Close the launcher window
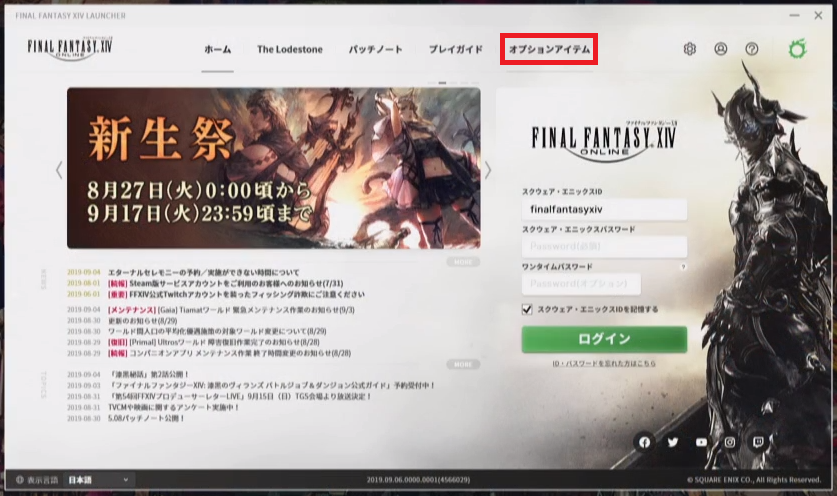Viewport: 837px width, 496px height. [x=818, y=15]
